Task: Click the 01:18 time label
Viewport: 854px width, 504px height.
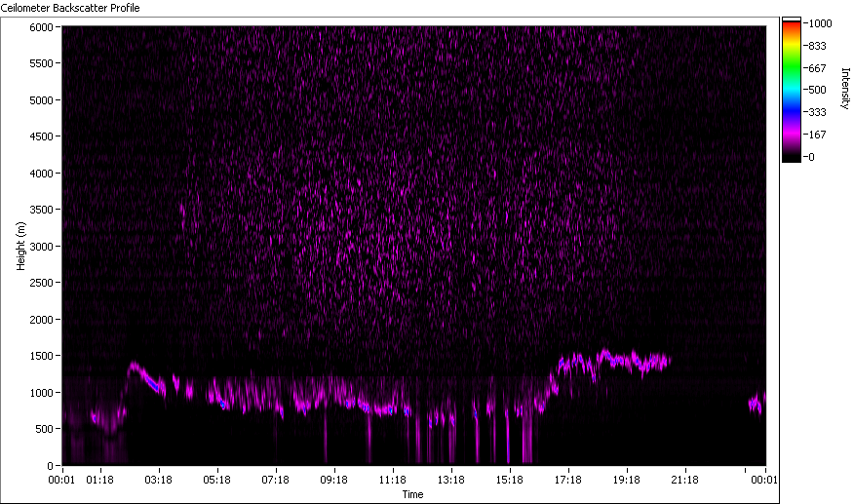Action: pos(99,480)
